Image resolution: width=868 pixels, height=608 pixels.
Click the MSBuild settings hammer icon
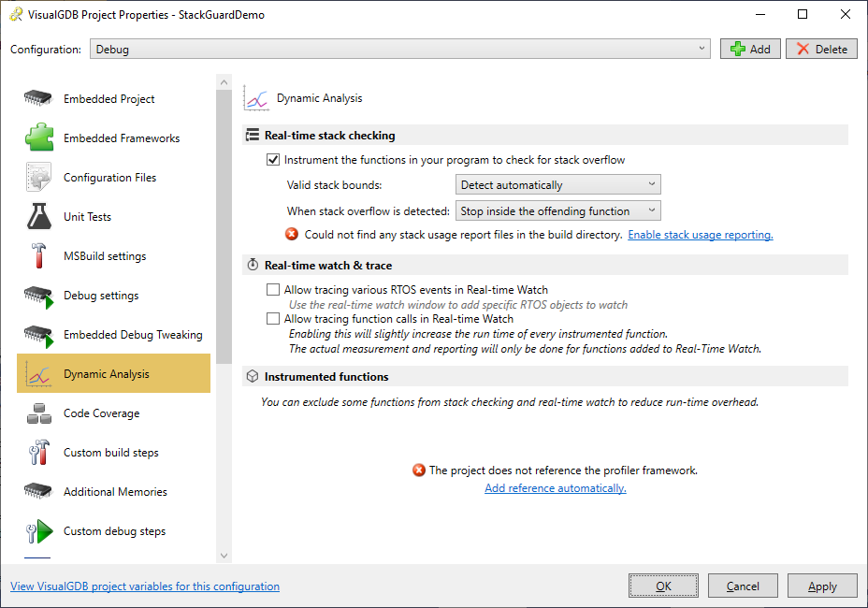[38, 256]
